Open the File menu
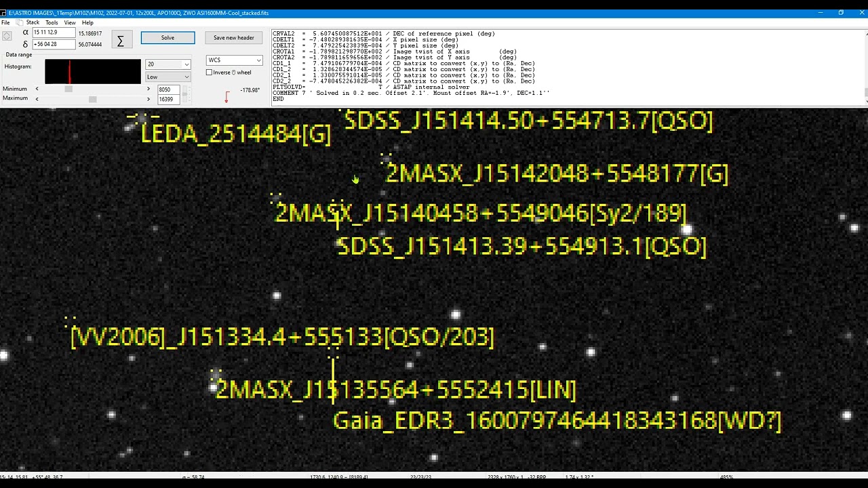 tap(5, 22)
